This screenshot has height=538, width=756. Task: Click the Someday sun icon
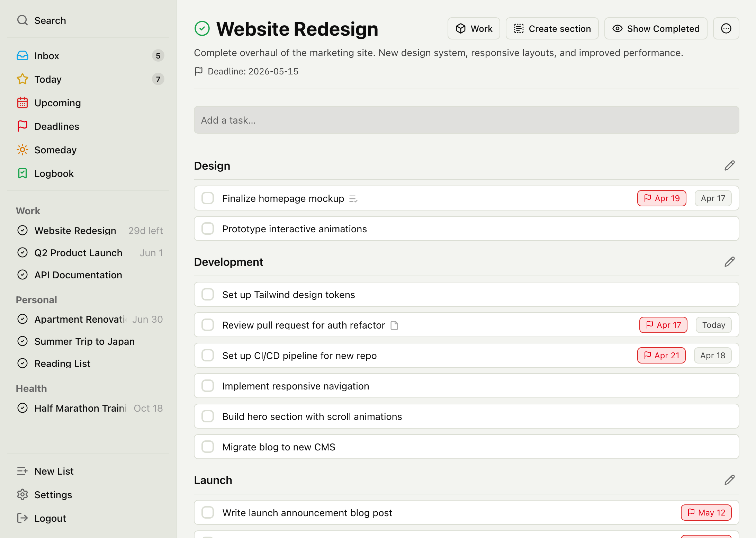pos(22,150)
